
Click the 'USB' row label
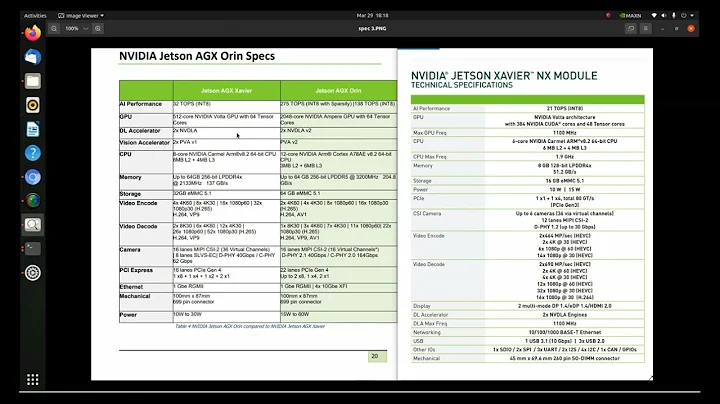coord(418,341)
